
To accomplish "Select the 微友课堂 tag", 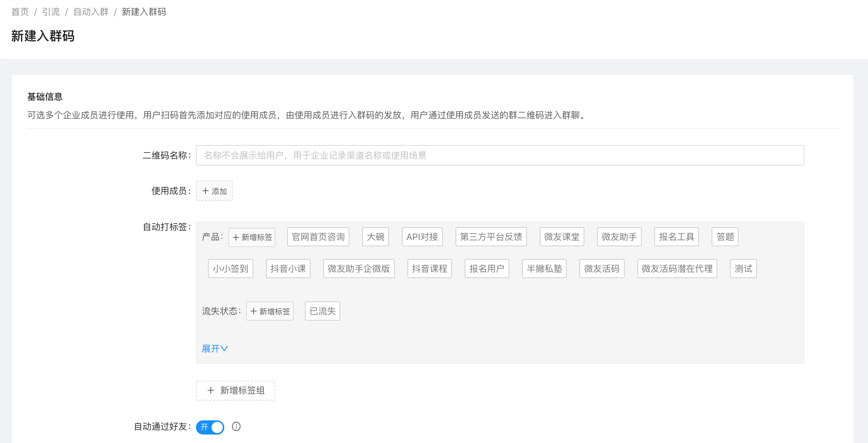I will coord(562,237).
